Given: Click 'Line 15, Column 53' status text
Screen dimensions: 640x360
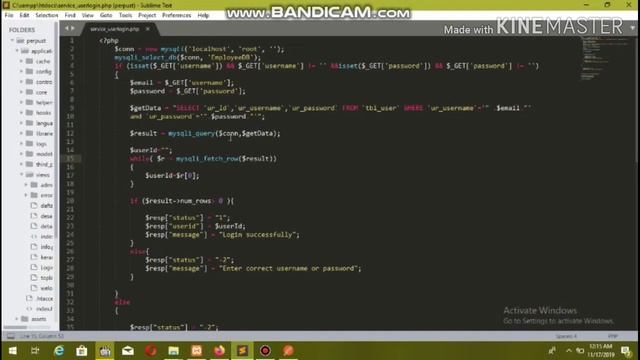Looking at the screenshot, I should (42, 336).
